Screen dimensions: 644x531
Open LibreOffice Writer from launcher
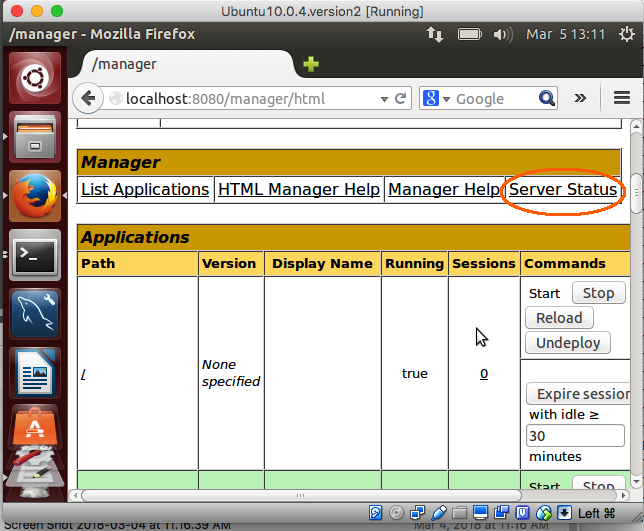(x=35, y=373)
